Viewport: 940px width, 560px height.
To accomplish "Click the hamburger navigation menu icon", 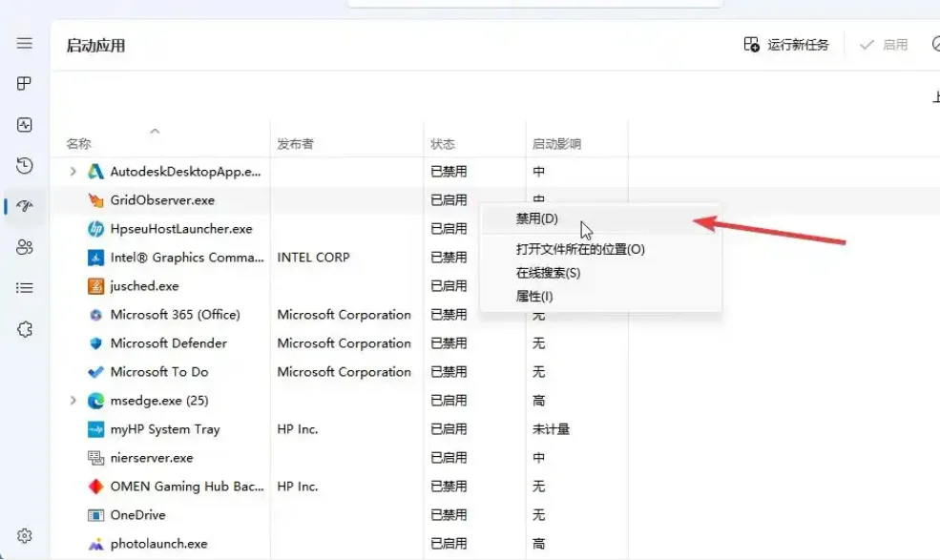I will click(x=24, y=43).
